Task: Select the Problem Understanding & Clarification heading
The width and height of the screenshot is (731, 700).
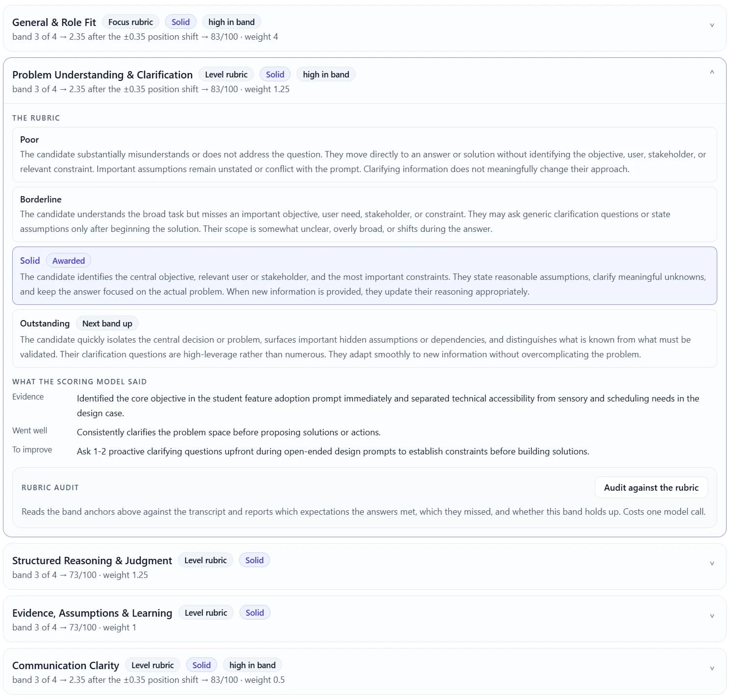Action: 102,75
